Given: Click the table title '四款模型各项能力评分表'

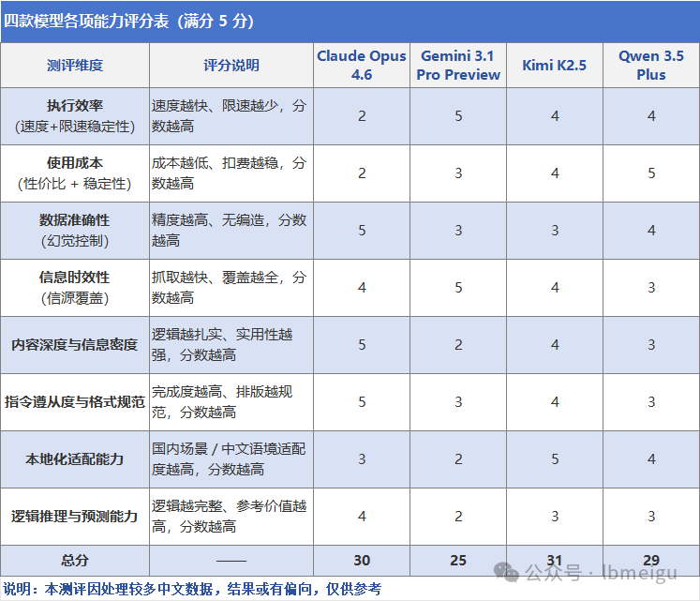Looking at the screenshot, I should 86,21.
